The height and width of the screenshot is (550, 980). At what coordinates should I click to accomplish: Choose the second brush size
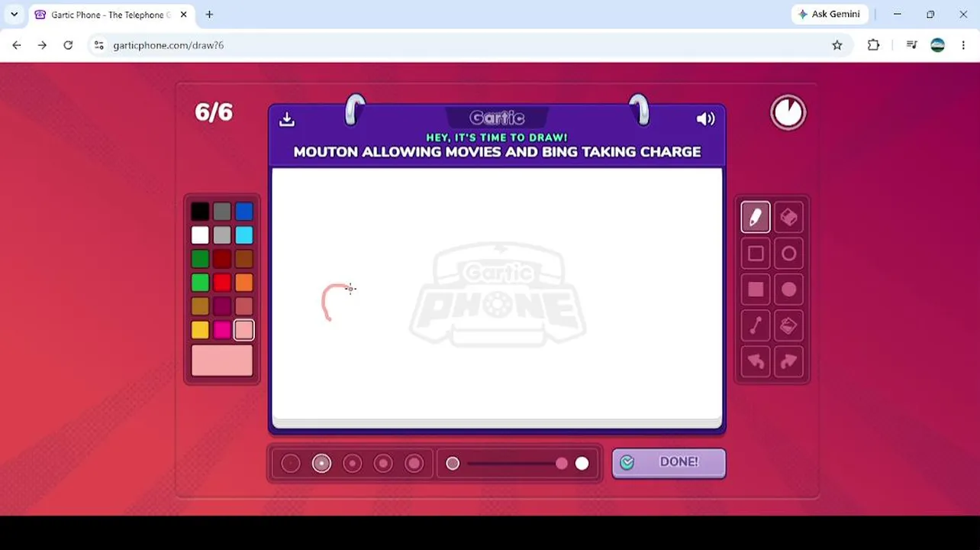pos(321,463)
